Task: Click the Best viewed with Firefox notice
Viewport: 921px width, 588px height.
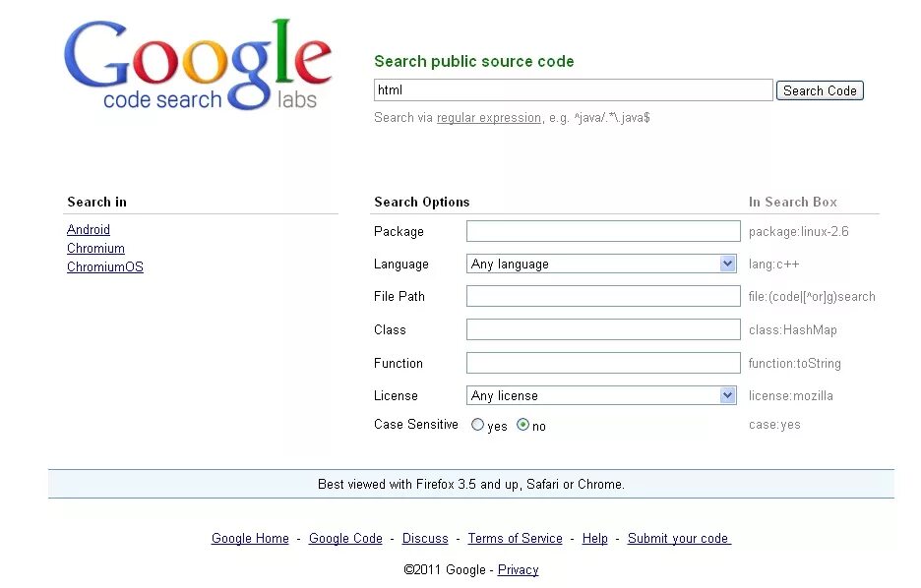Action: point(471,484)
